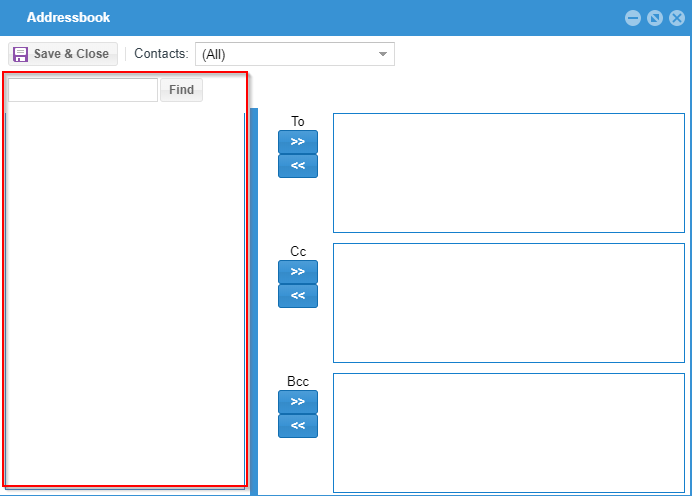Add selected contact to the To list

click(x=298, y=142)
